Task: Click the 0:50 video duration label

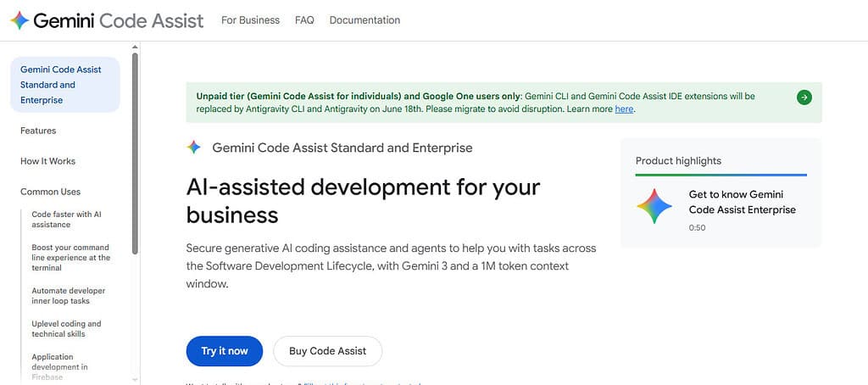Action: click(x=697, y=227)
